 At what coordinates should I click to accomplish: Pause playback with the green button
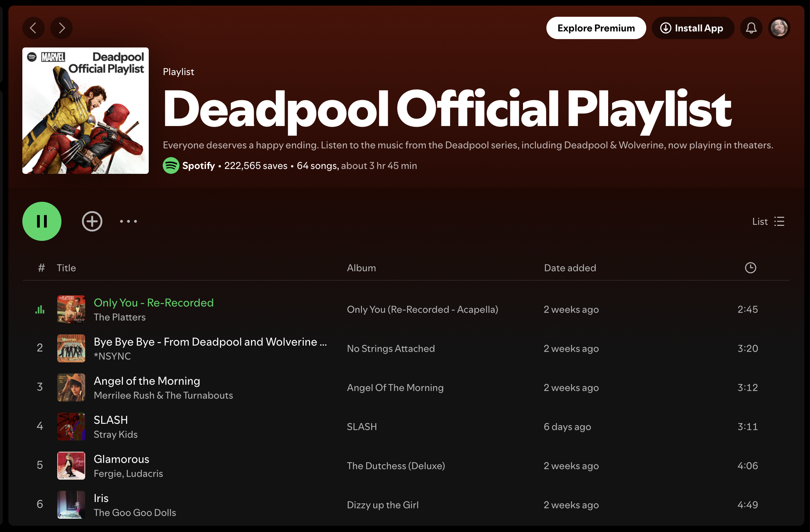coord(42,221)
